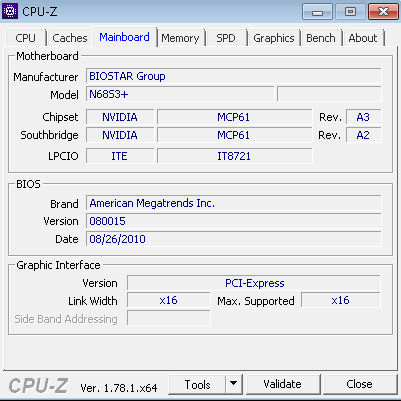Switch to the CPU tab

coord(25,38)
